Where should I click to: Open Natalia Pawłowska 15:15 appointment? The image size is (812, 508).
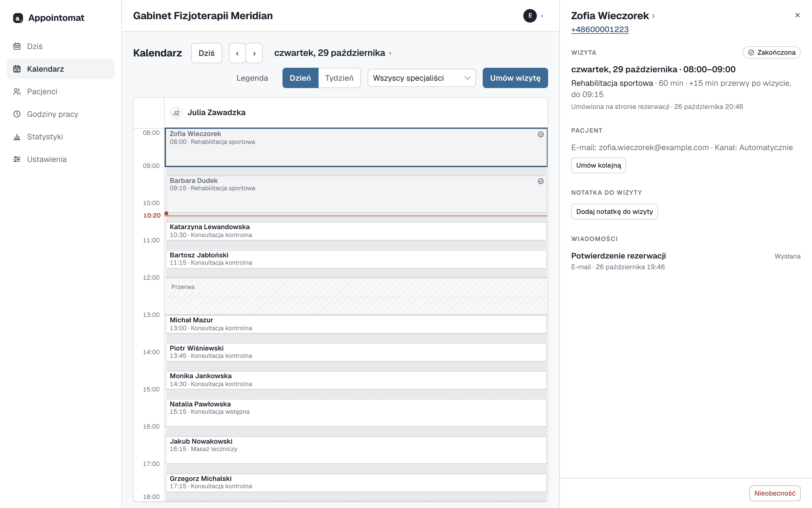click(x=356, y=413)
